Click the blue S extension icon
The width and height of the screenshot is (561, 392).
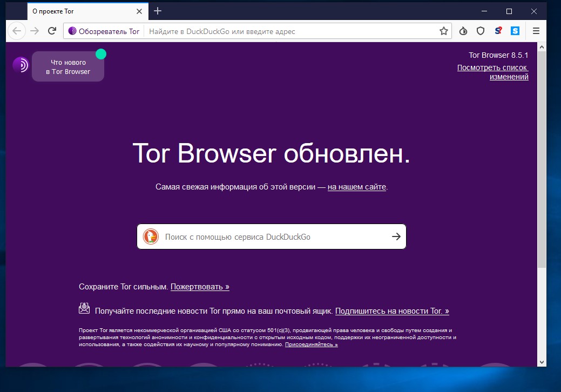click(x=515, y=31)
